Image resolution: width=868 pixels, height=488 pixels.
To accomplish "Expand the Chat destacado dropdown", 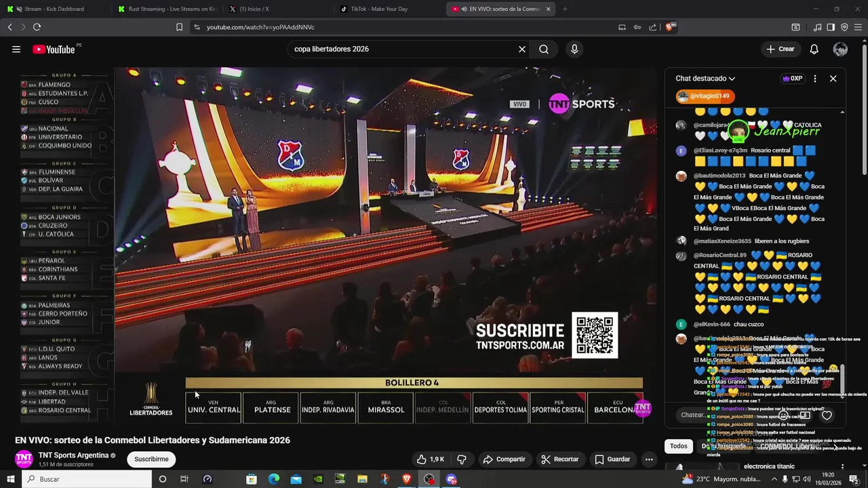I will pos(705,79).
